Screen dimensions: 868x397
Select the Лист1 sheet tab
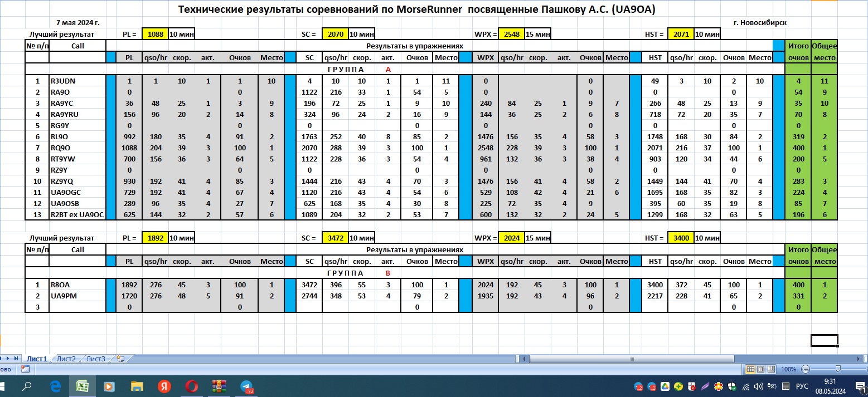tap(37, 359)
